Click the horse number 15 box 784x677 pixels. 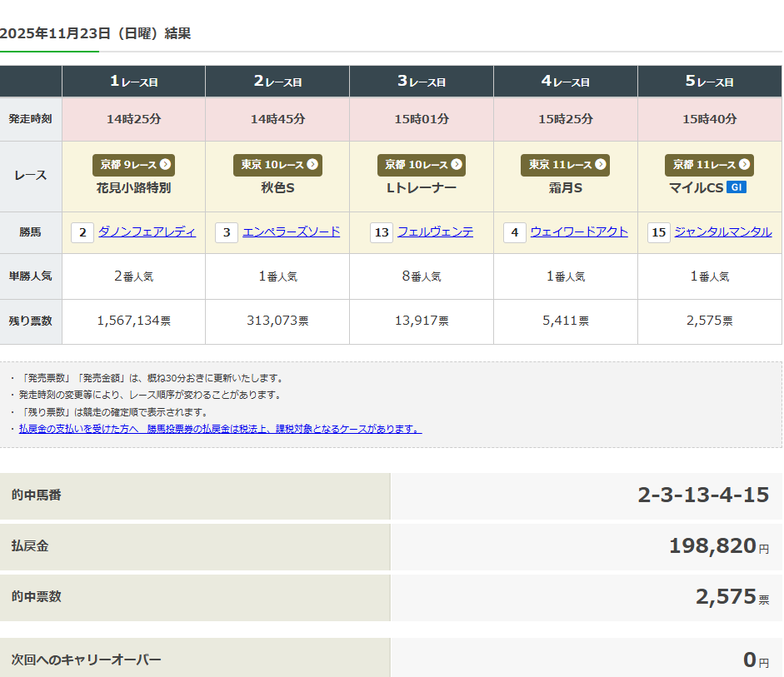[x=659, y=232]
